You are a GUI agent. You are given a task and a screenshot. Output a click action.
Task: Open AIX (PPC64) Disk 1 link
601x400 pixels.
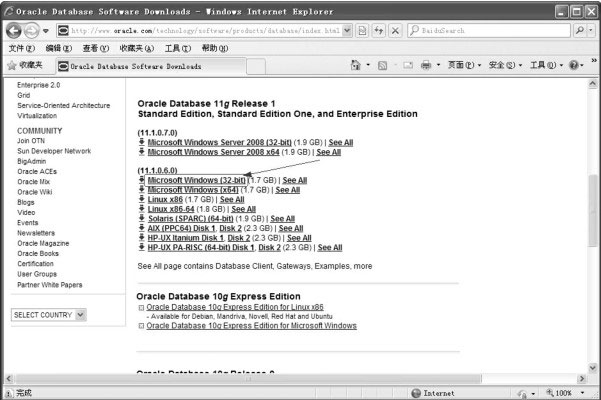pos(180,228)
